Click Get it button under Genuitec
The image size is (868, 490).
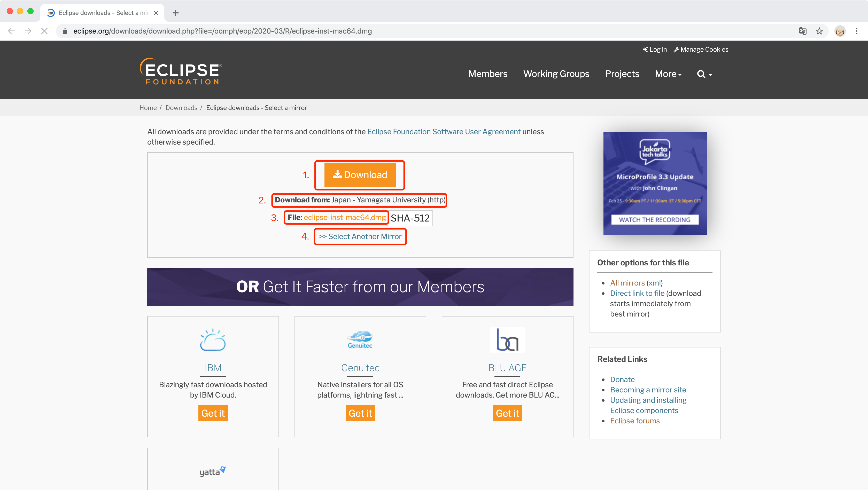(360, 413)
